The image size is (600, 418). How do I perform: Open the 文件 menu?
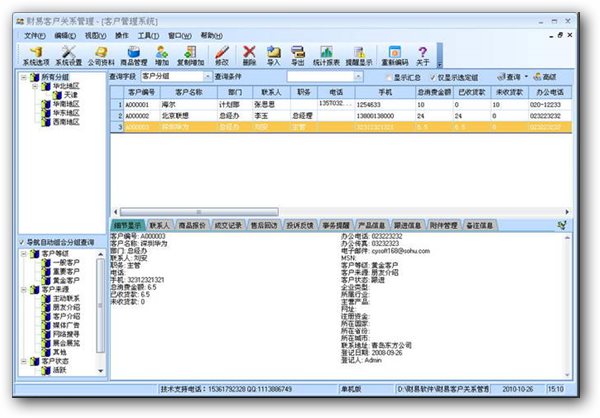[35, 36]
